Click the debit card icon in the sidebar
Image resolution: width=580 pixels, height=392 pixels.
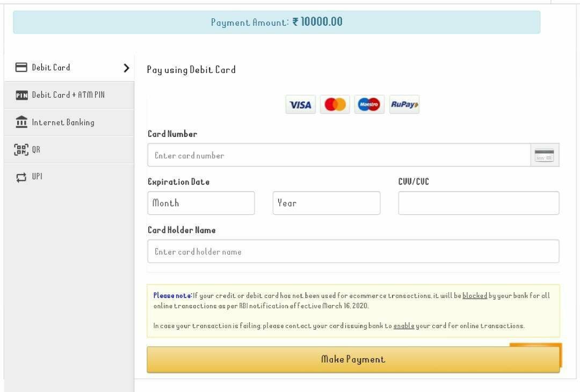pos(21,67)
